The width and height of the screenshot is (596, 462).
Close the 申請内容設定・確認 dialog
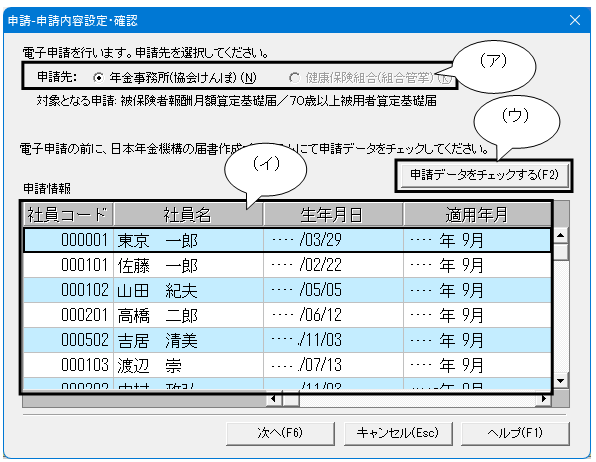pos(574,20)
